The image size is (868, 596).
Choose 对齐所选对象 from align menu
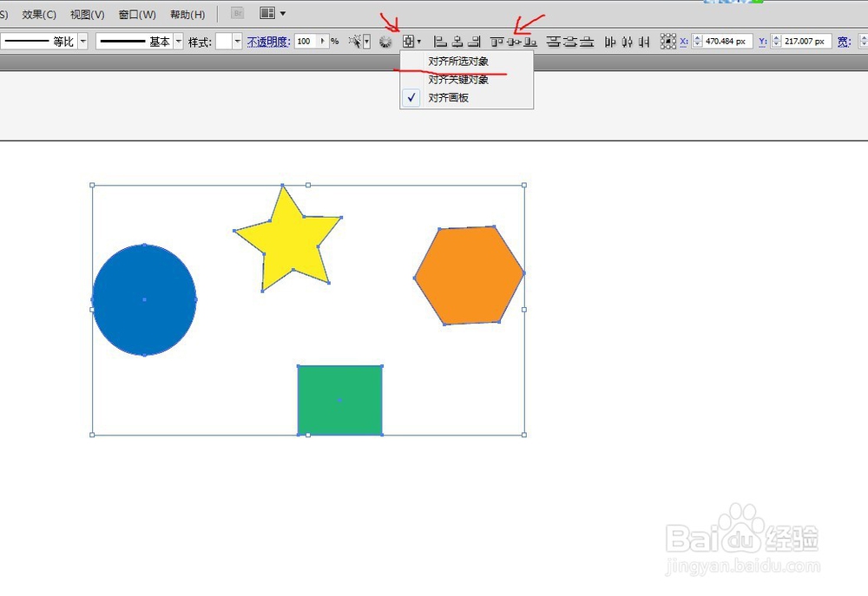(x=467, y=61)
